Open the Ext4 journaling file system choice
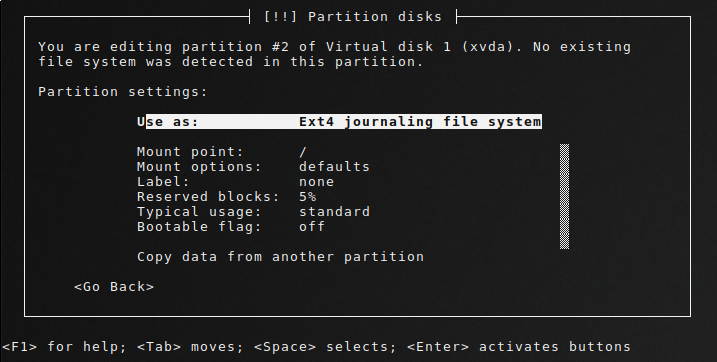This screenshot has height=362, width=717. (420, 122)
